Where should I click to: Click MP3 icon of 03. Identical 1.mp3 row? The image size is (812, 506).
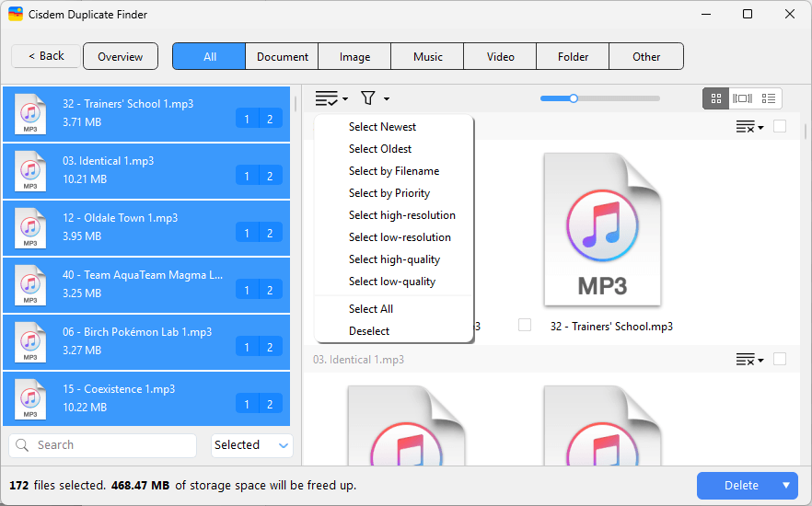[x=30, y=171]
